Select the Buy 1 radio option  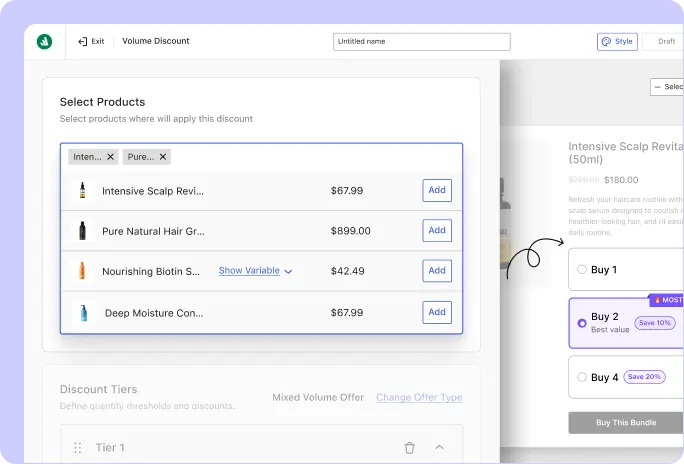click(581, 270)
